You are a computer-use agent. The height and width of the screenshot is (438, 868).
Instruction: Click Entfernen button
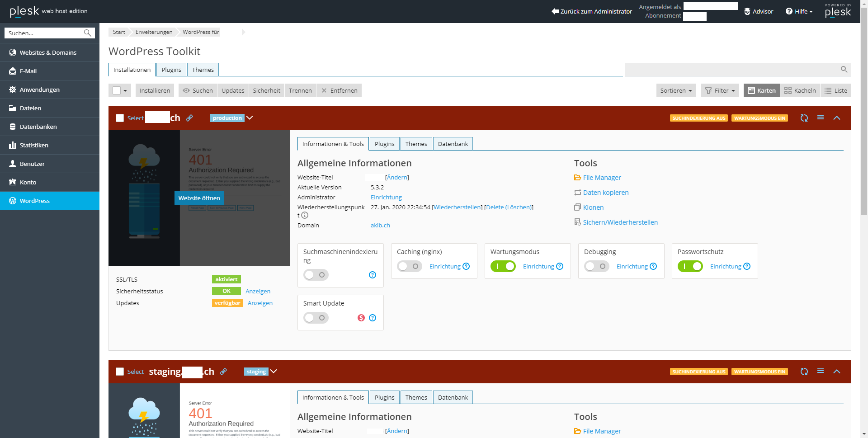(339, 90)
